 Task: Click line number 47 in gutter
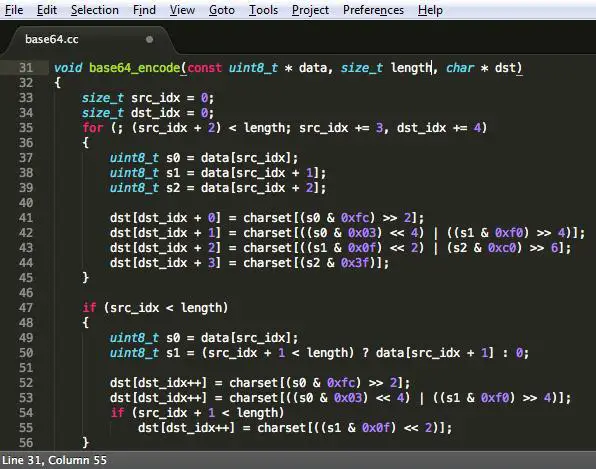(26, 307)
